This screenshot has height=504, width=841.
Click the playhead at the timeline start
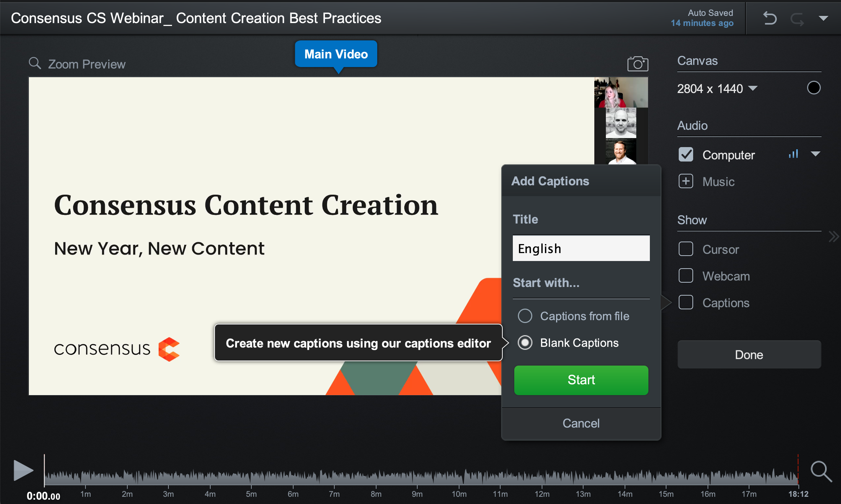coord(44,470)
